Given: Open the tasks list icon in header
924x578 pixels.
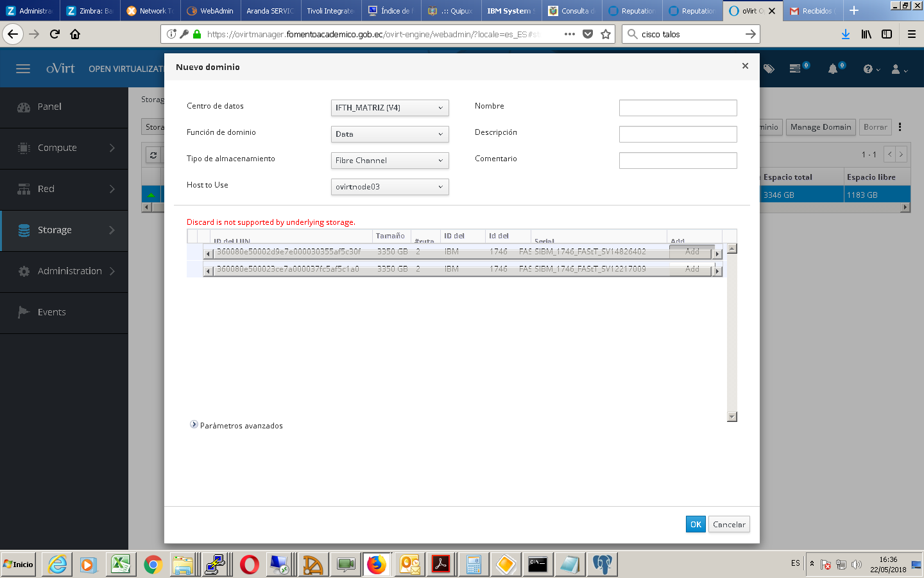Looking at the screenshot, I should pos(796,69).
